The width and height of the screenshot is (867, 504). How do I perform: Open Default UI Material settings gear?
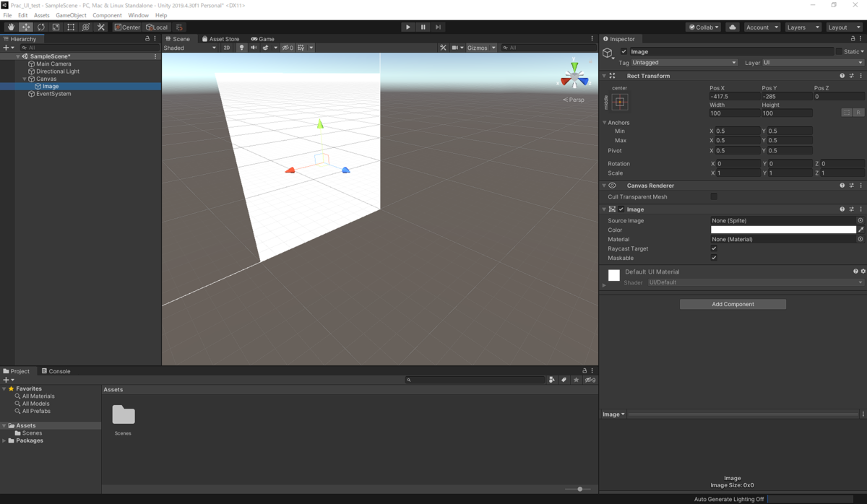863,271
